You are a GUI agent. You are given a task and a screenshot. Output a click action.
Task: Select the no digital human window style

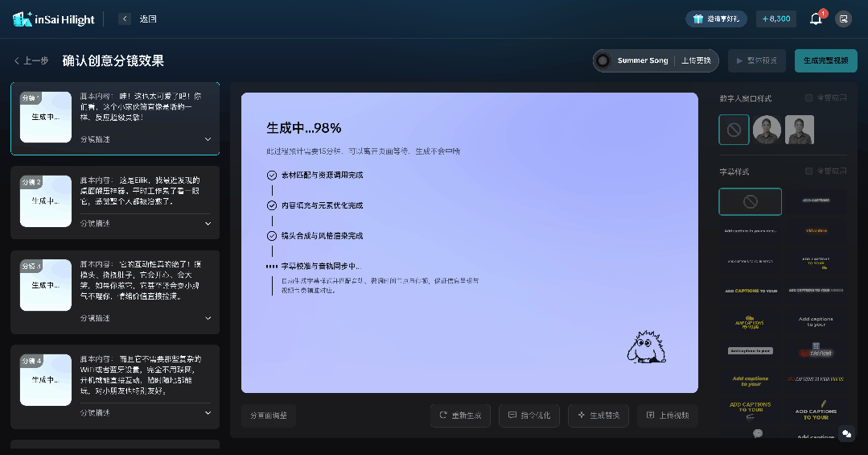734,130
